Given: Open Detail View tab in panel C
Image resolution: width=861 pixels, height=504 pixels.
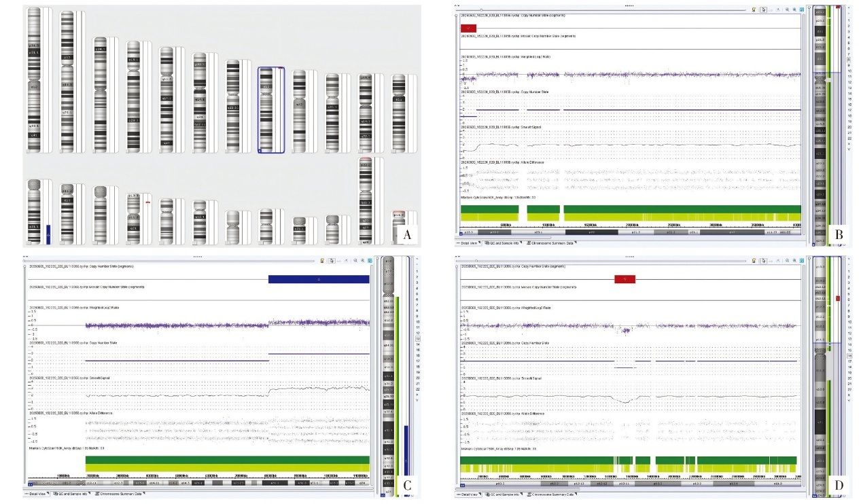Looking at the screenshot, I should tap(38, 494).
